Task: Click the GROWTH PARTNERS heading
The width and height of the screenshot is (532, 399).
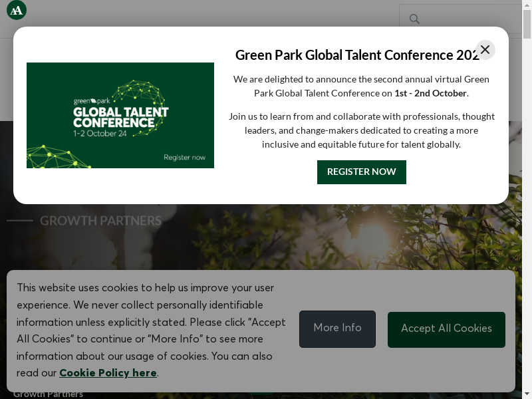Action: [x=100, y=221]
